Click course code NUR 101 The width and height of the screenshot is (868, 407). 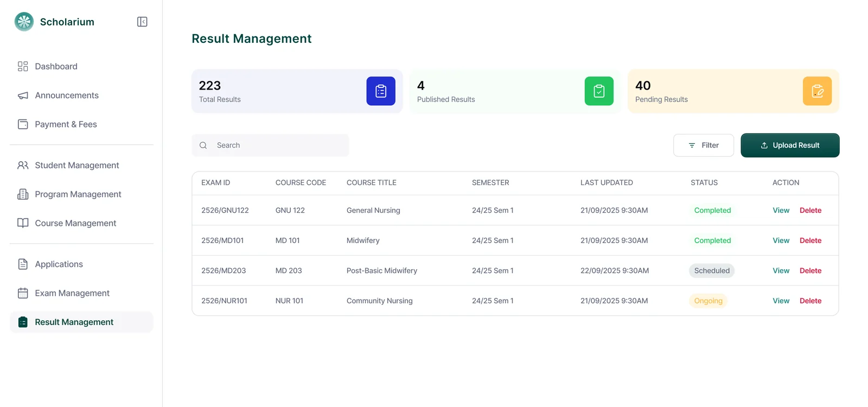[289, 301]
